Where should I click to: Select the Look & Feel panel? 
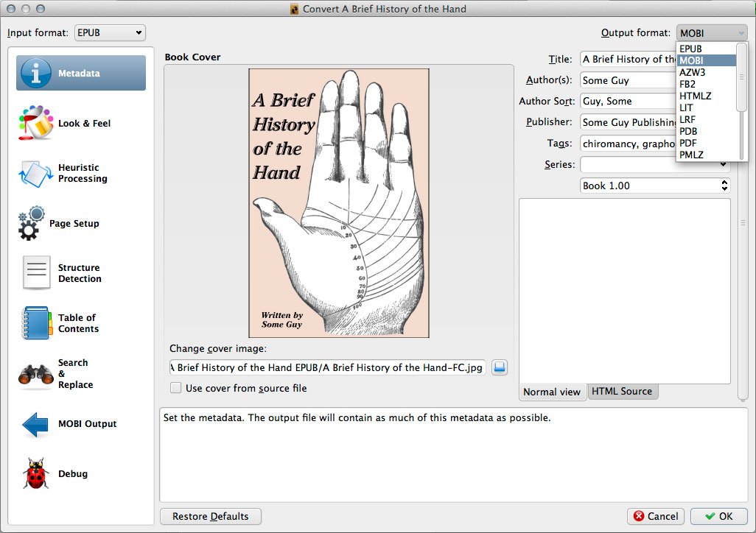[x=80, y=123]
